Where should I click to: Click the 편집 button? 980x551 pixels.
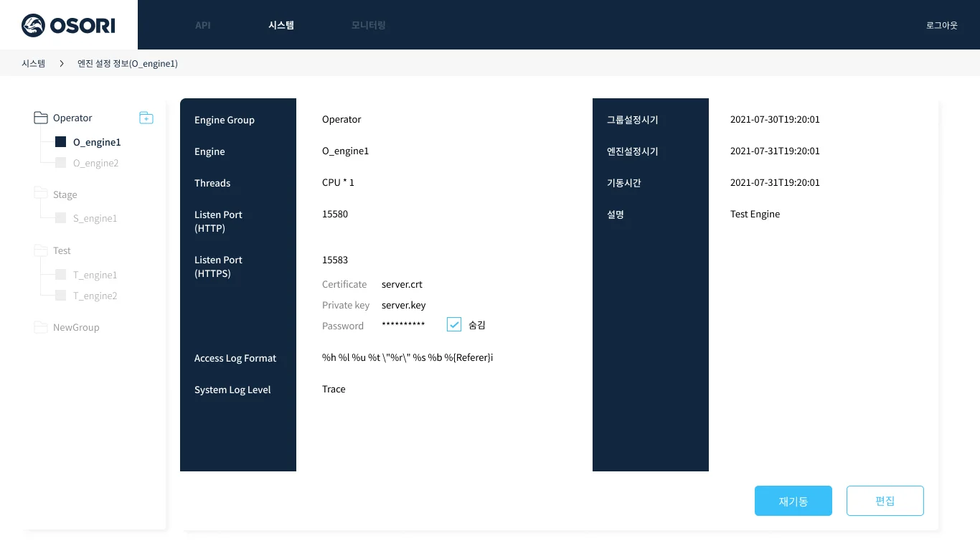click(x=885, y=501)
